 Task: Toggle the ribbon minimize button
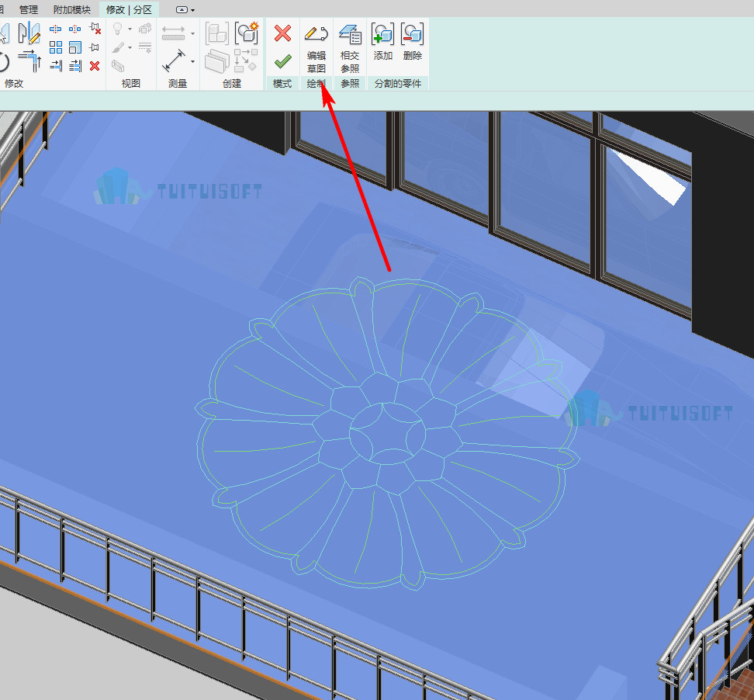click(x=182, y=9)
